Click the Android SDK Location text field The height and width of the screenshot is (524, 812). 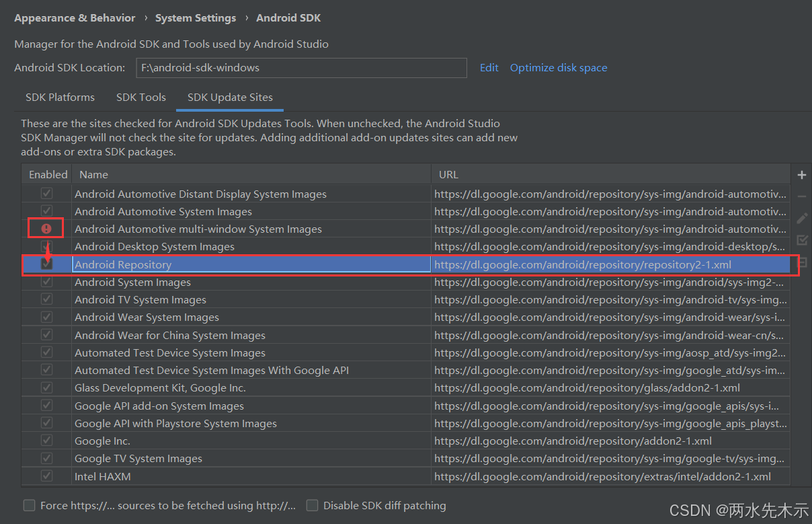tap(301, 67)
